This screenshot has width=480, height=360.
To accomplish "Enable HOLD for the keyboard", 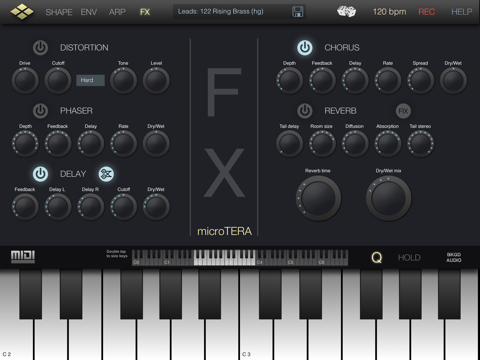I will [x=409, y=258].
